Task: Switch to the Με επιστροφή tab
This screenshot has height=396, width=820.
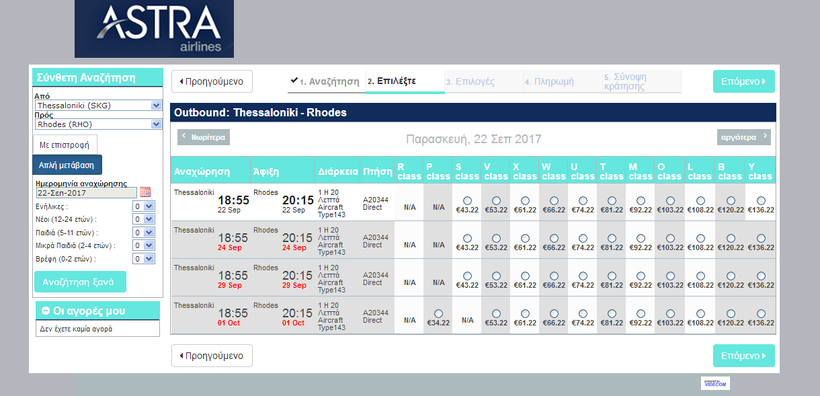Action: click(x=65, y=145)
